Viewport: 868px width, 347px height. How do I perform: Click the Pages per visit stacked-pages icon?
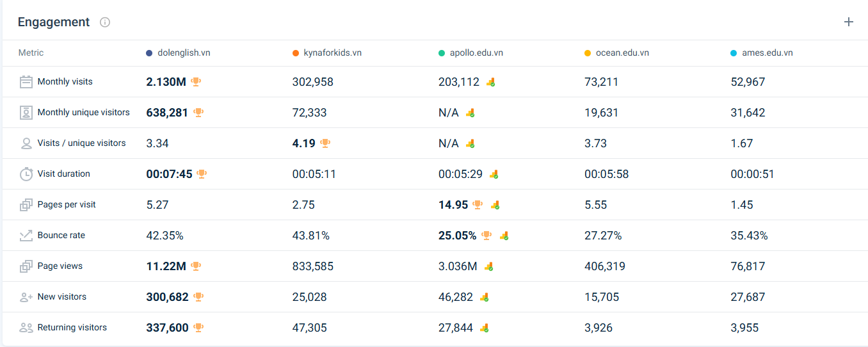[26, 205]
